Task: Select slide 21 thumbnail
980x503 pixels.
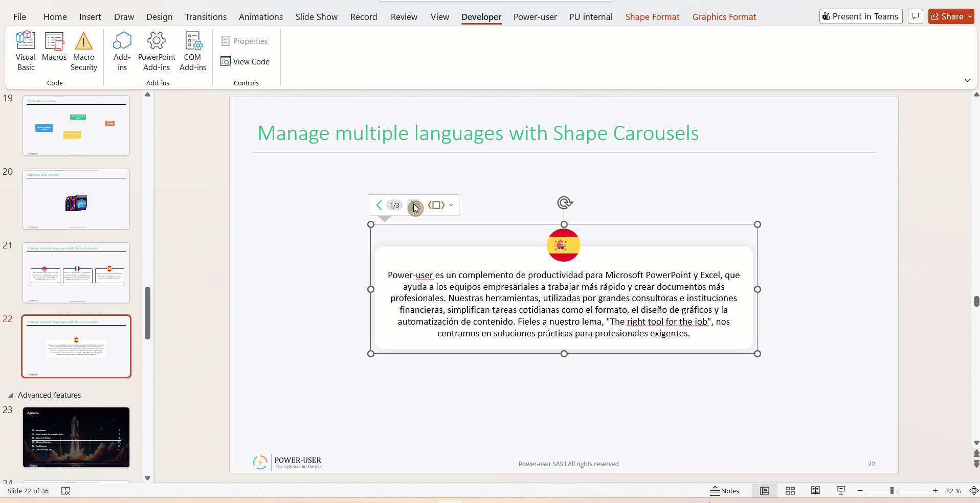Action: (76, 272)
